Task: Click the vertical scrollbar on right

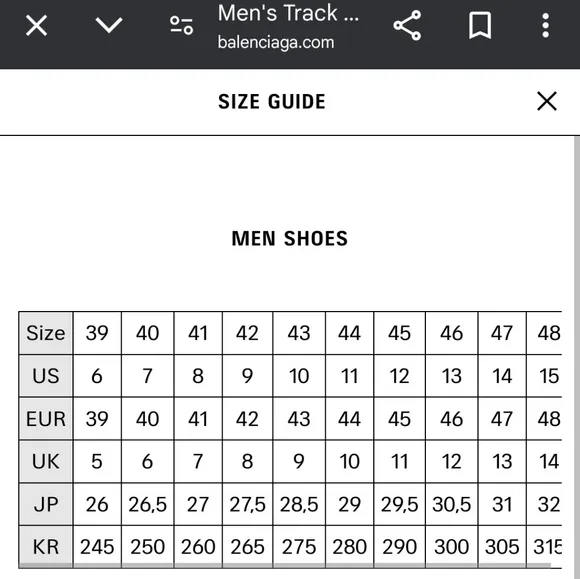Action: tap(577, 357)
